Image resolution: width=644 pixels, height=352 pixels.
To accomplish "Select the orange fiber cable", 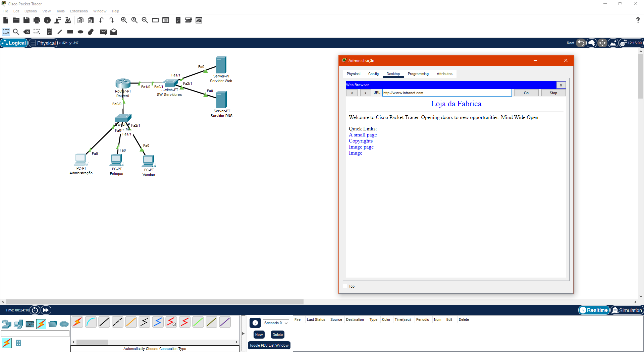I will (131, 322).
